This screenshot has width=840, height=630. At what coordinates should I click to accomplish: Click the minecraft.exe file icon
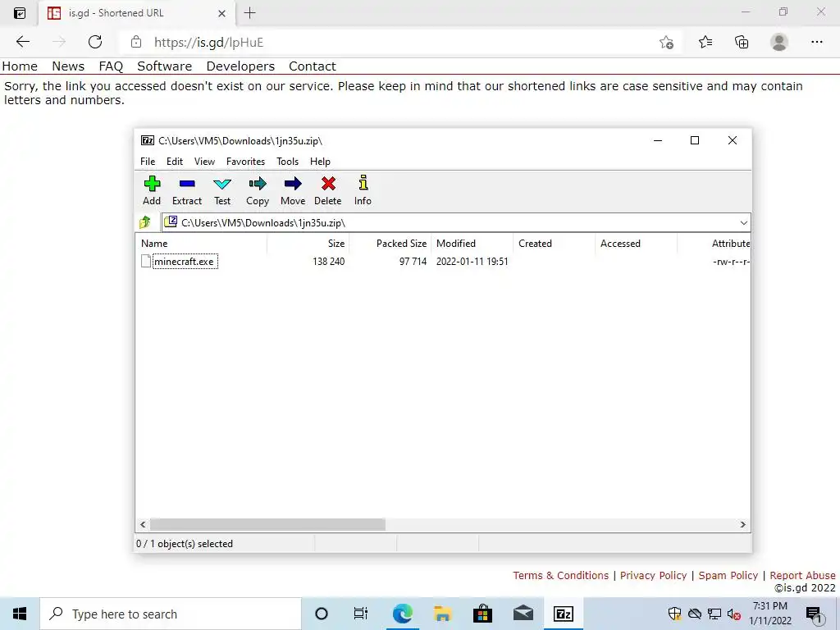click(146, 262)
